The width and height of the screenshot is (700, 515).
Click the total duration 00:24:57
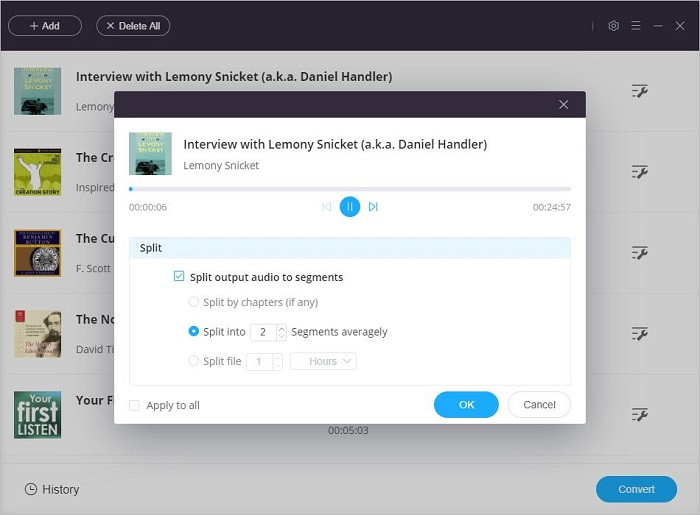tap(551, 207)
